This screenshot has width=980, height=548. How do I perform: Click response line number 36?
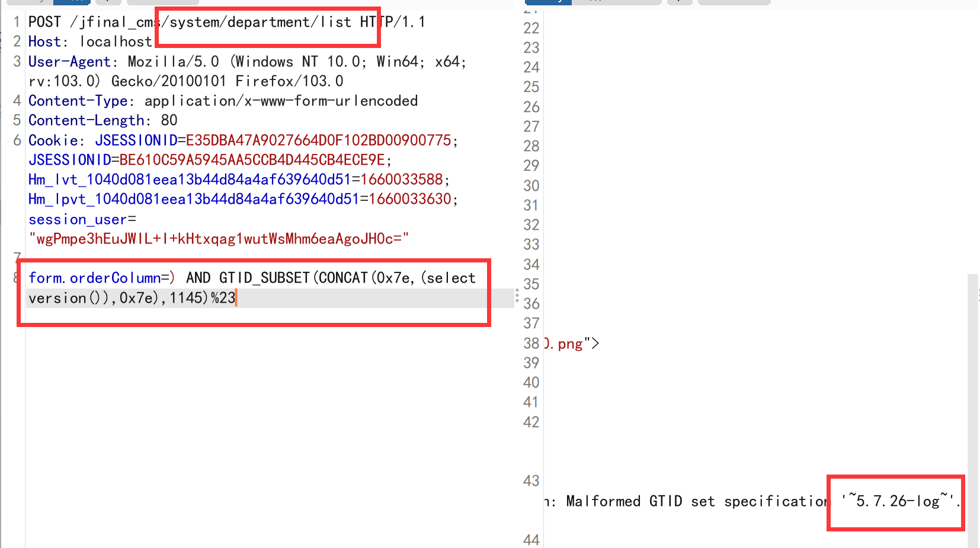pyautogui.click(x=531, y=304)
